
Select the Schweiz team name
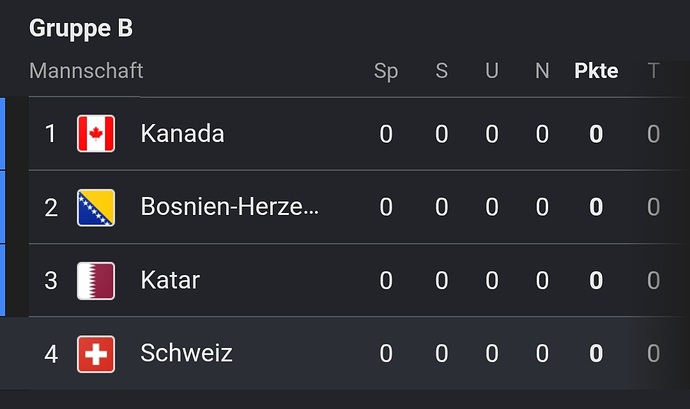(186, 353)
